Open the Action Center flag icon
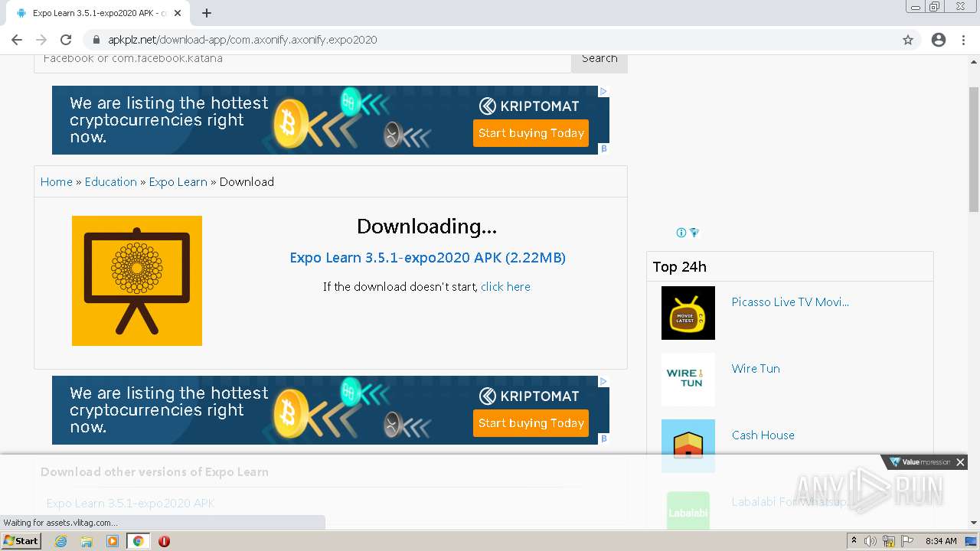Image resolution: width=980 pixels, height=551 pixels. (x=907, y=541)
